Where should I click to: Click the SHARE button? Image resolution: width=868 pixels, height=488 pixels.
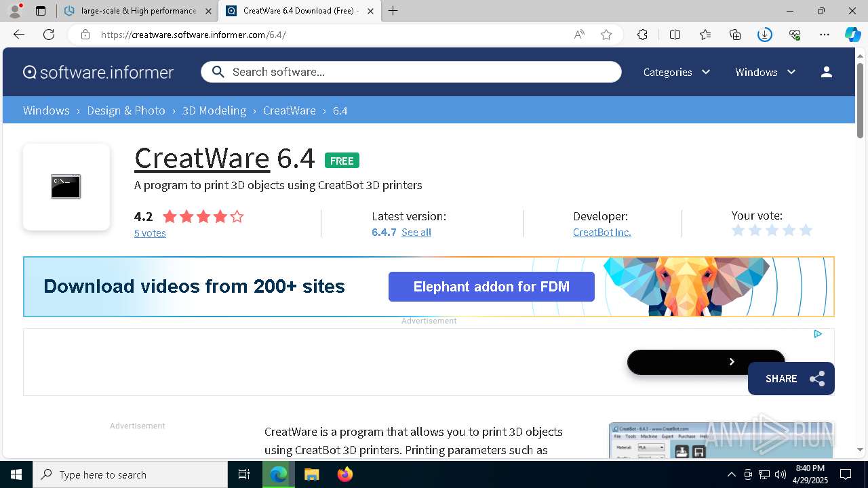791,379
